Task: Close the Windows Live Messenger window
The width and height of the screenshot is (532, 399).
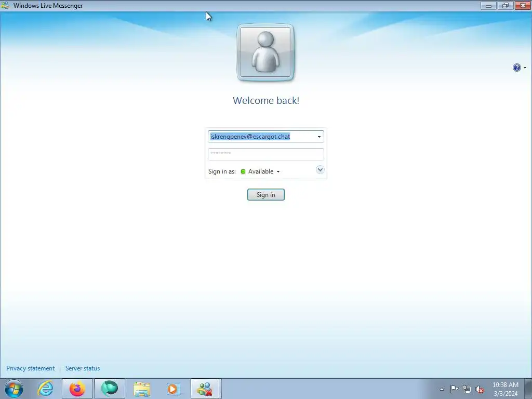Action: [x=523, y=5]
